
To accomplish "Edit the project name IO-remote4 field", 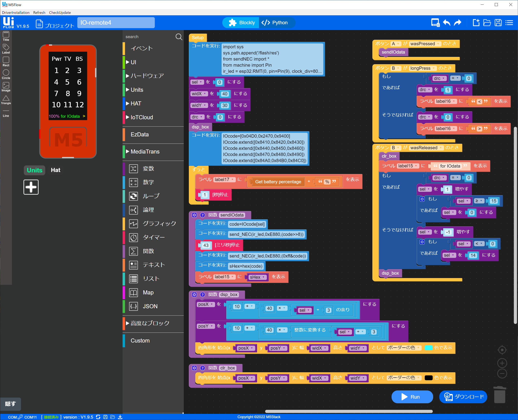I will click(x=116, y=23).
